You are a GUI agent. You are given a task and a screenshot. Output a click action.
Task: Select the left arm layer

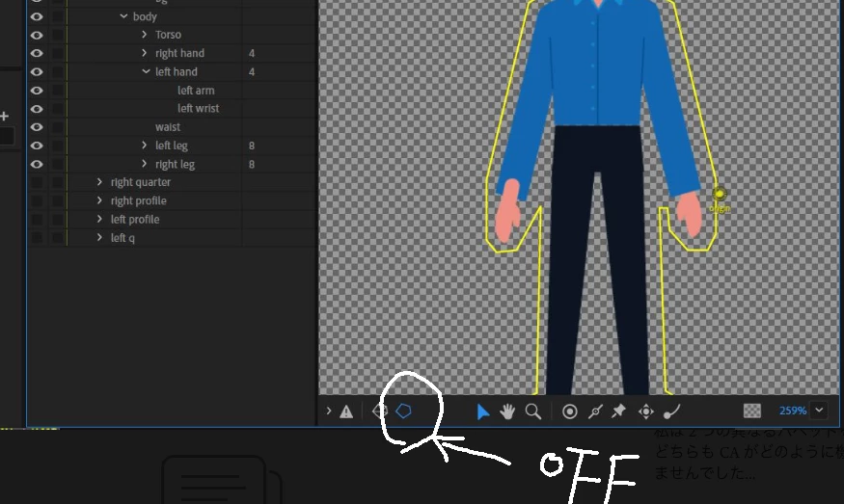(196, 91)
